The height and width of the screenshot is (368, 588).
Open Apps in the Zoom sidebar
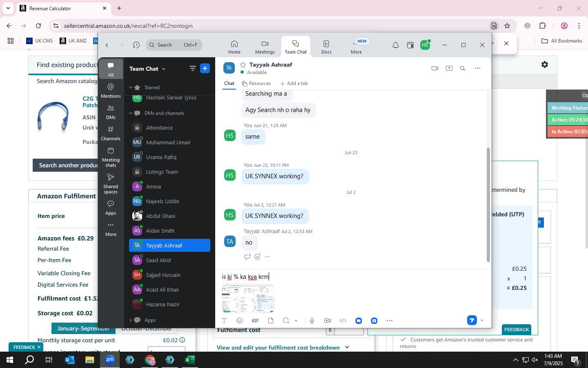point(111,207)
